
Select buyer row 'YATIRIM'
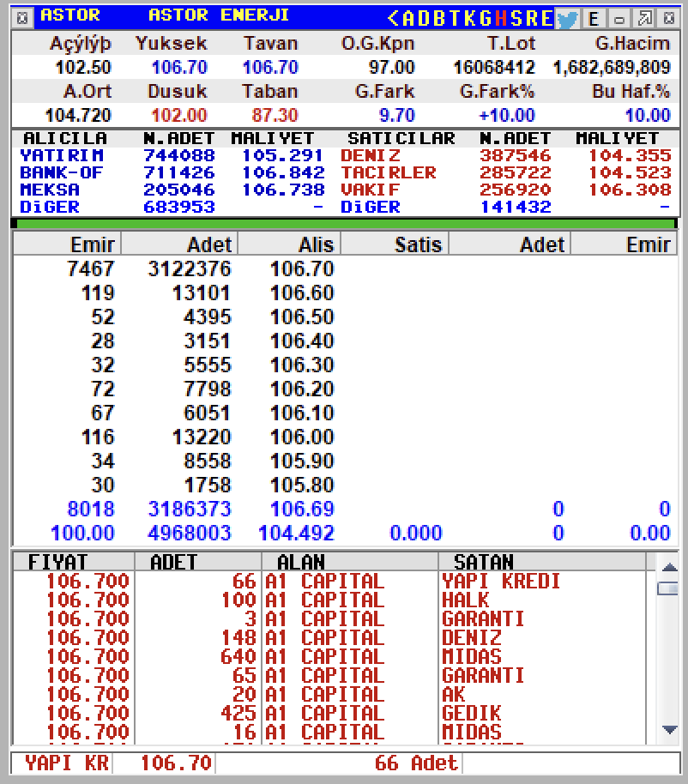[x=172, y=155]
